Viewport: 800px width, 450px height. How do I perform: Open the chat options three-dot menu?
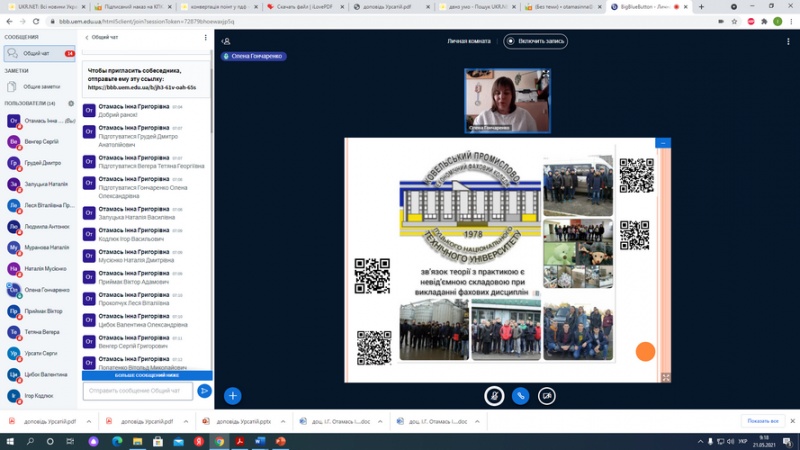tap(206, 38)
